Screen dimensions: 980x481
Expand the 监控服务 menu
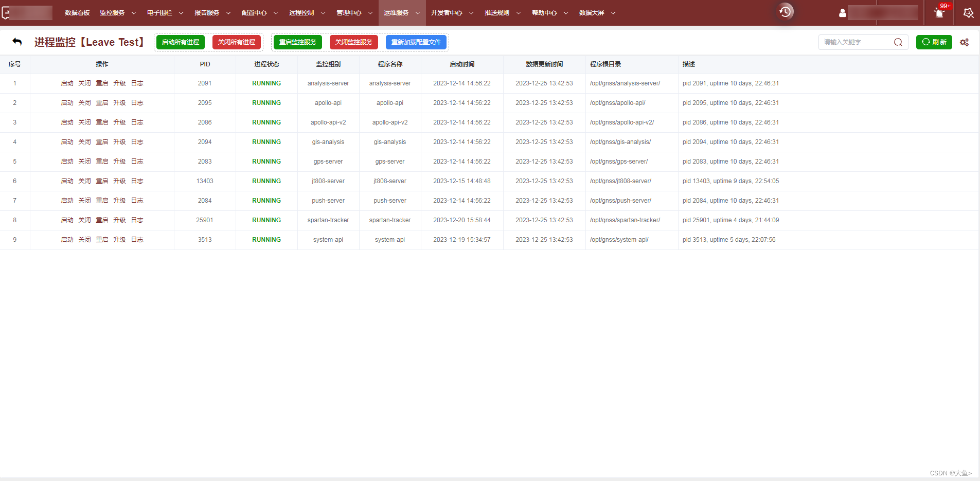pyautogui.click(x=118, y=13)
